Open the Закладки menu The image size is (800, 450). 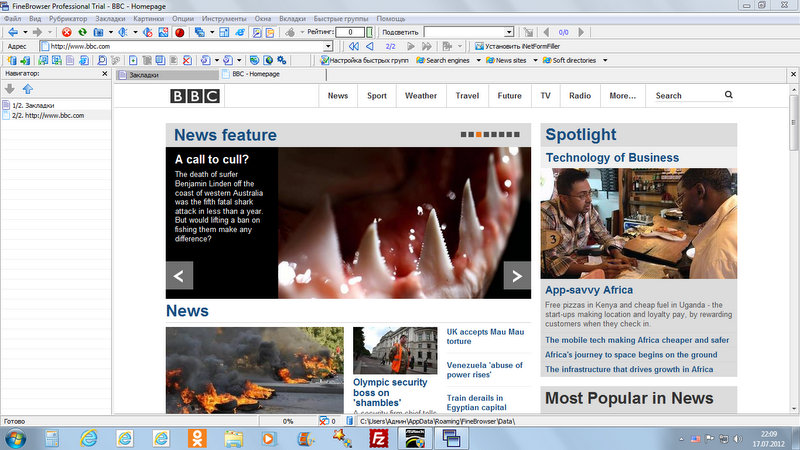(x=110, y=18)
